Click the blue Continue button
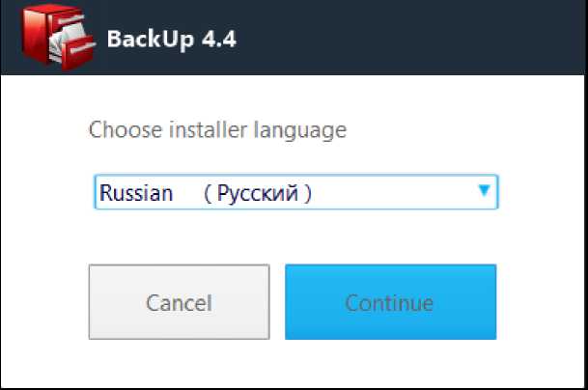This screenshot has width=588, height=390. click(x=390, y=302)
